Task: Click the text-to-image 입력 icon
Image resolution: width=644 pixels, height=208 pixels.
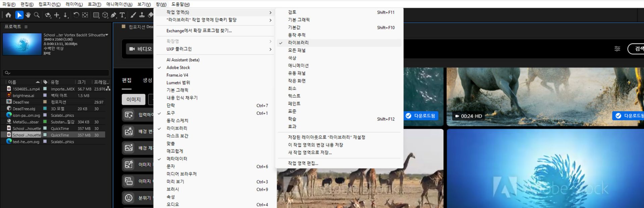Action: point(129,115)
